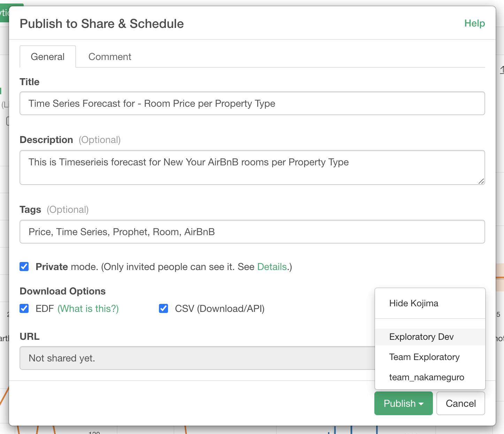Pick Team Exploratory as publish target
Viewport: 504px width, 434px height.
click(x=424, y=357)
